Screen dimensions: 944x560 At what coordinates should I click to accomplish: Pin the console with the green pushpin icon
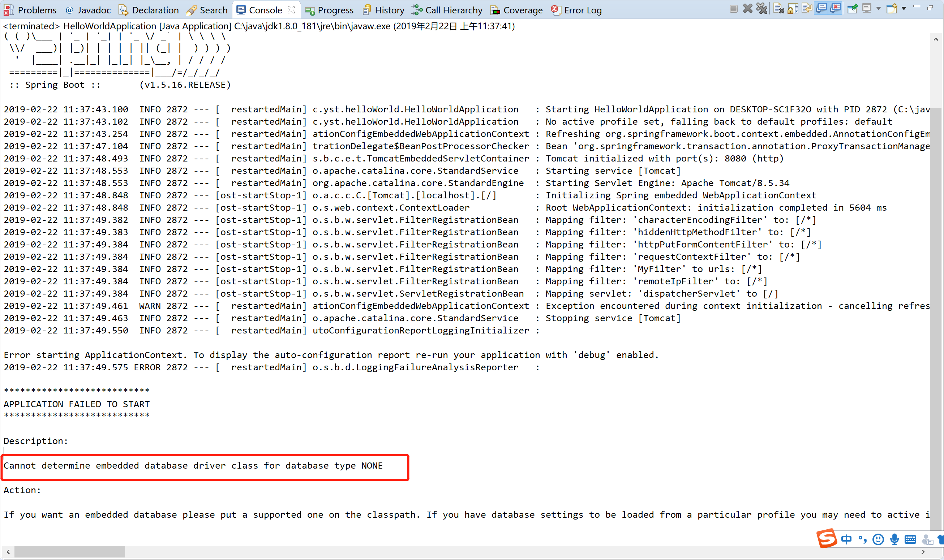(852, 9)
